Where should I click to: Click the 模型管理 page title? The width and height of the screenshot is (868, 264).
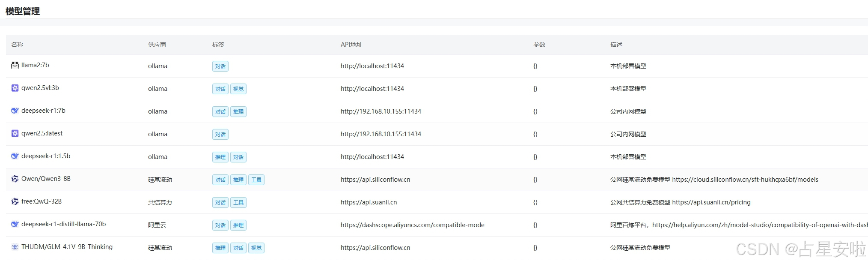23,12
